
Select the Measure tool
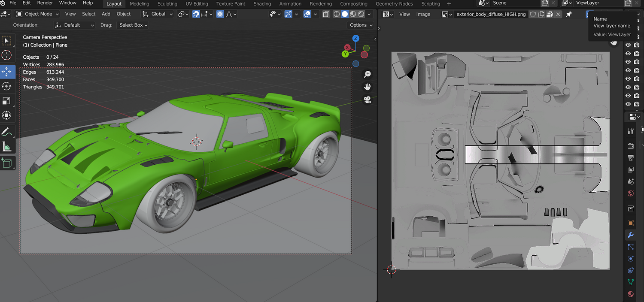6,147
